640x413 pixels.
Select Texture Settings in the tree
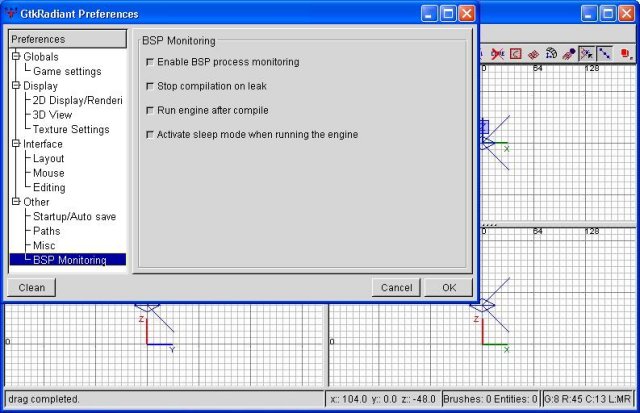coord(71,129)
